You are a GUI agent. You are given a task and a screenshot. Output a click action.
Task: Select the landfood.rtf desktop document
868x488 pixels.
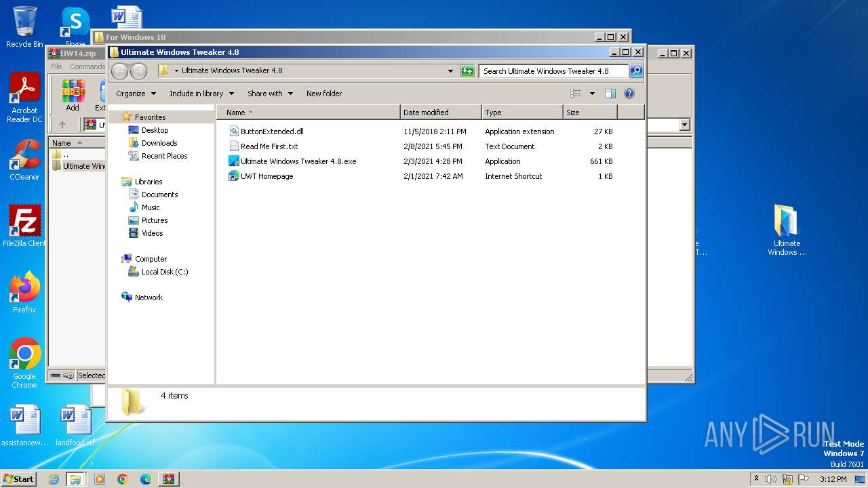(75, 426)
